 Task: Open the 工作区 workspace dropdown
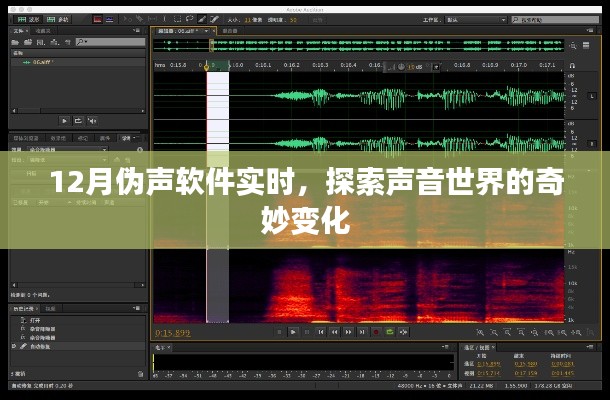[x=476, y=19]
